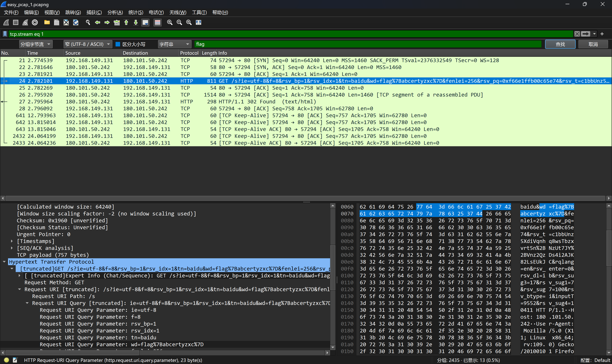Start capturing packets with shark fin icon
612x364 pixels.
[6, 22]
